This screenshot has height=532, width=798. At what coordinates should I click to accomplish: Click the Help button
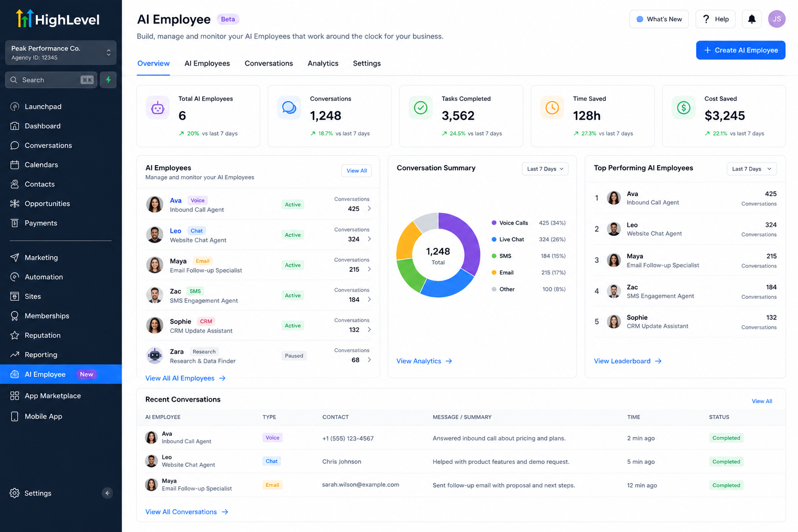715,19
